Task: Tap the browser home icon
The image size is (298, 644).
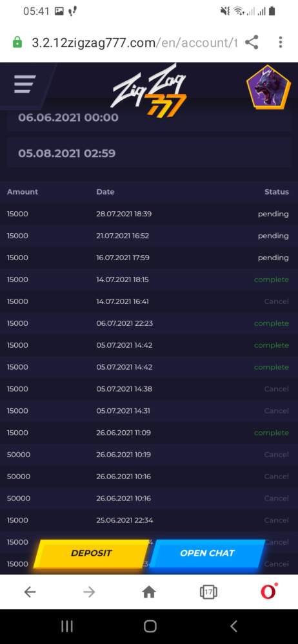Action: 148,592
